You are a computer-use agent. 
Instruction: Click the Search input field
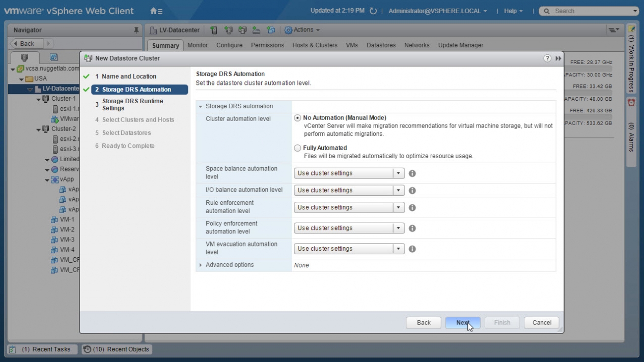591,11
